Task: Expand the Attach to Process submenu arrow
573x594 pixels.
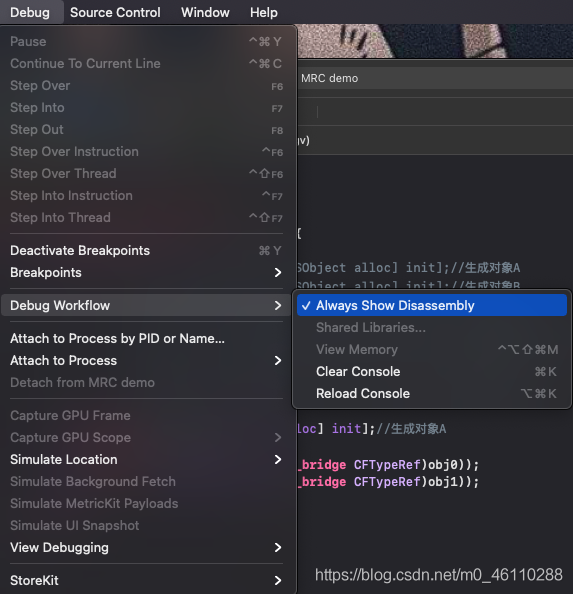Action: pyautogui.click(x=278, y=361)
